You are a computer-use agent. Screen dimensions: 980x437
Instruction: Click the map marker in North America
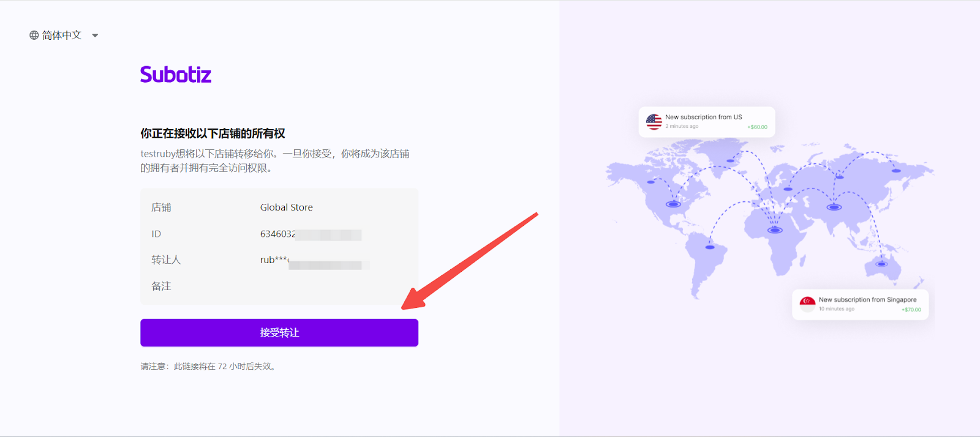click(x=673, y=204)
